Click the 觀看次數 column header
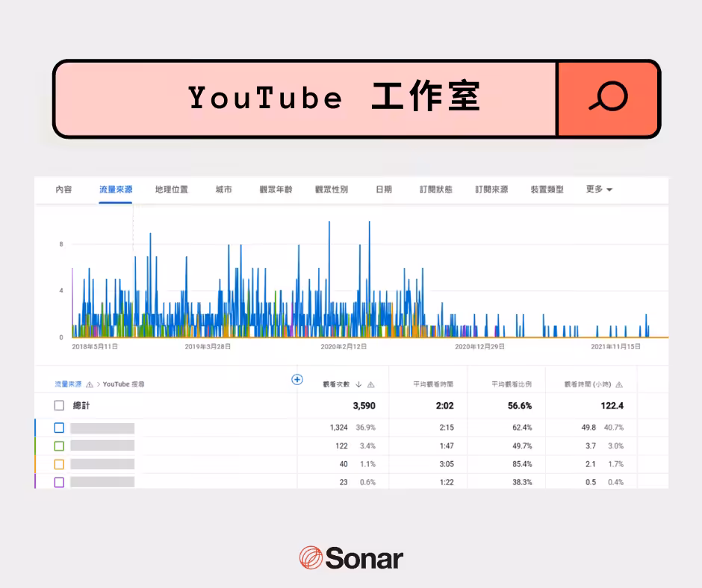The width and height of the screenshot is (702, 588). click(x=336, y=384)
